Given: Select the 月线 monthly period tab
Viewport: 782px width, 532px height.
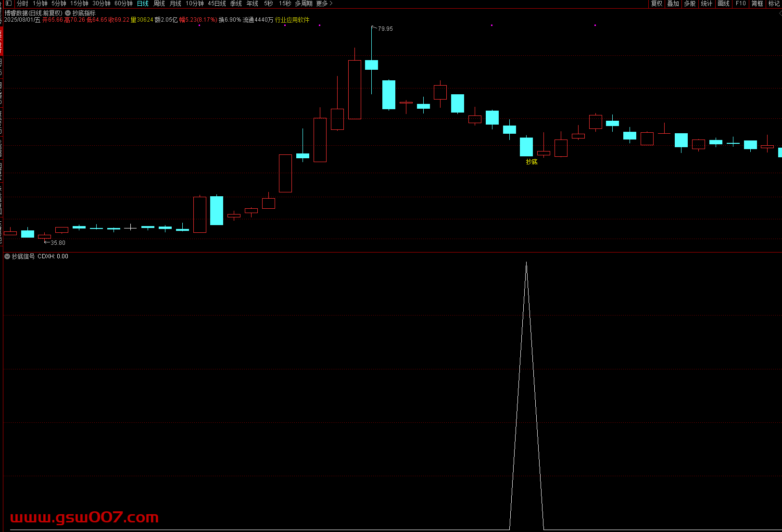Looking at the screenshot, I should coord(176,3).
